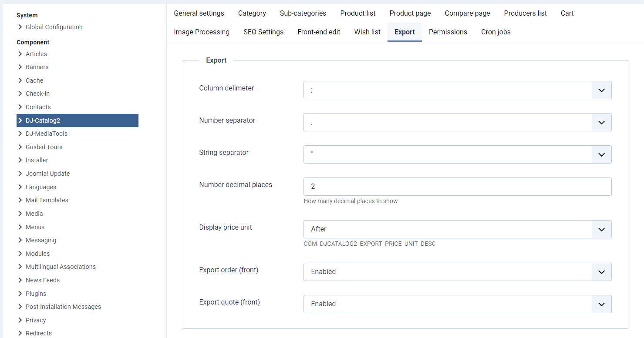Open the Export order (front) dropdown
Image resolution: width=644 pixels, height=338 pixels.
(x=457, y=272)
